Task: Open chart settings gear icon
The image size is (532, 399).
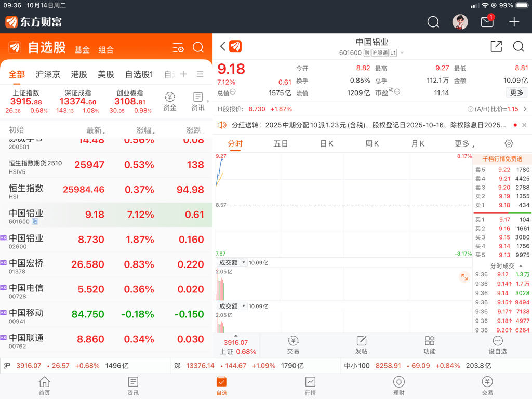Action: coord(509,143)
